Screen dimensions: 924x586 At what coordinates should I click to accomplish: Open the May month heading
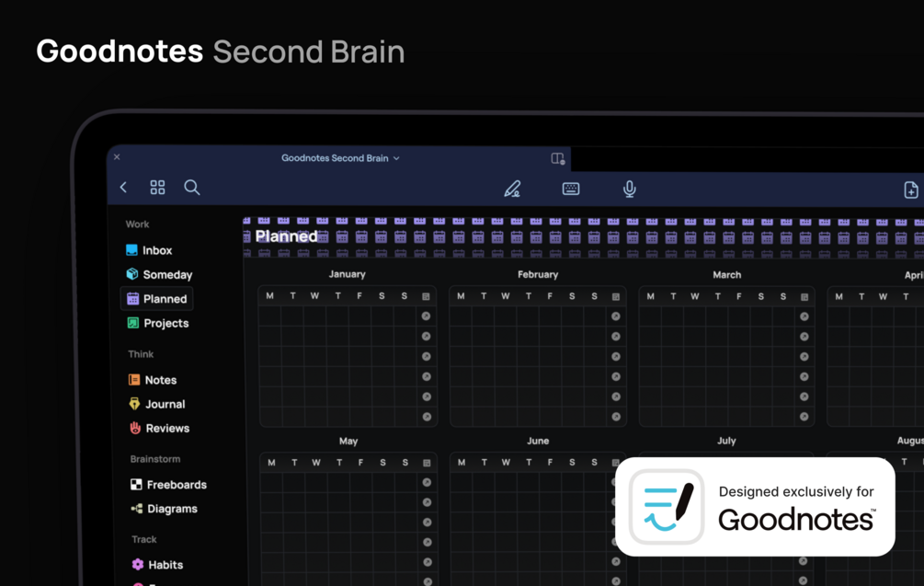point(348,441)
